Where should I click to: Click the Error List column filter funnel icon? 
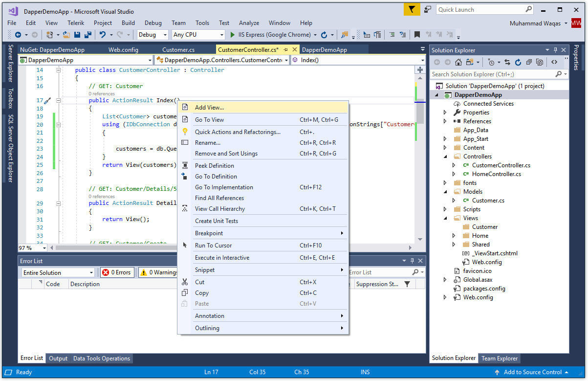coord(407,284)
